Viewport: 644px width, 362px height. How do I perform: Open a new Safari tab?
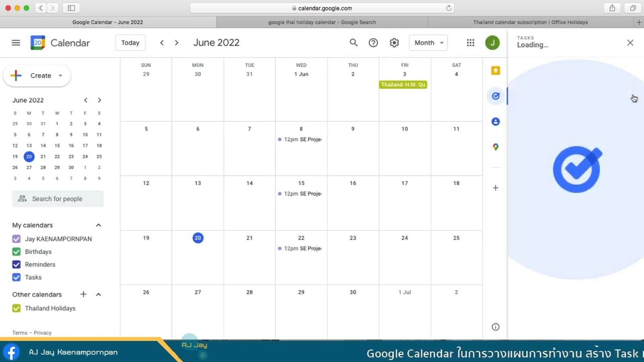pyautogui.click(x=639, y=23)
